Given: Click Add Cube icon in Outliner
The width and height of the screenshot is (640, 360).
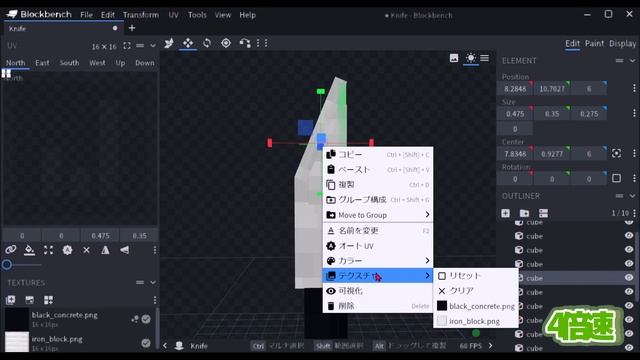Looking at the screenshot, I should click(505, 213).
